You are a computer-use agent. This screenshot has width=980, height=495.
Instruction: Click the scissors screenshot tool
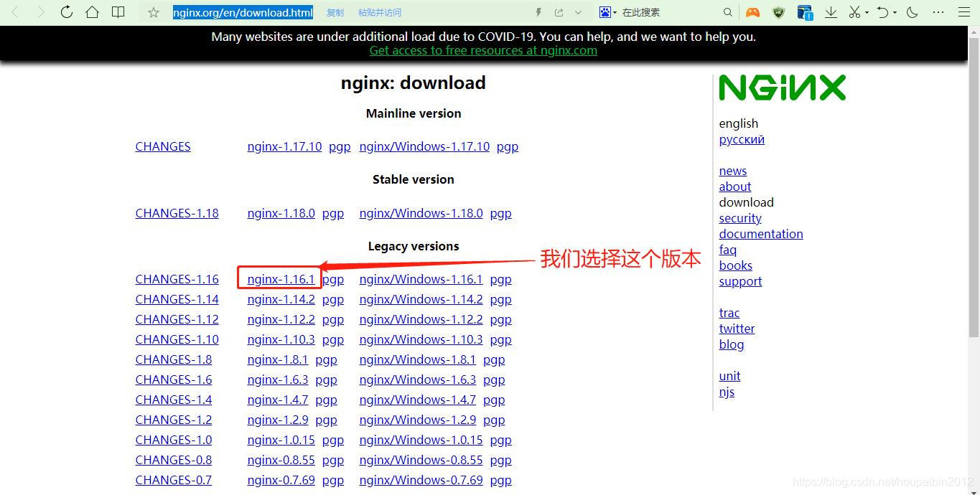point(854,12)
